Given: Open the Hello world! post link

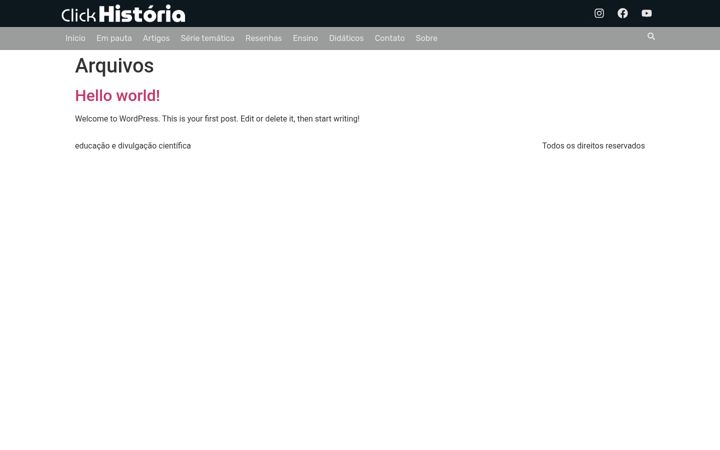Looking at the screenshot, I should [118, 96].
